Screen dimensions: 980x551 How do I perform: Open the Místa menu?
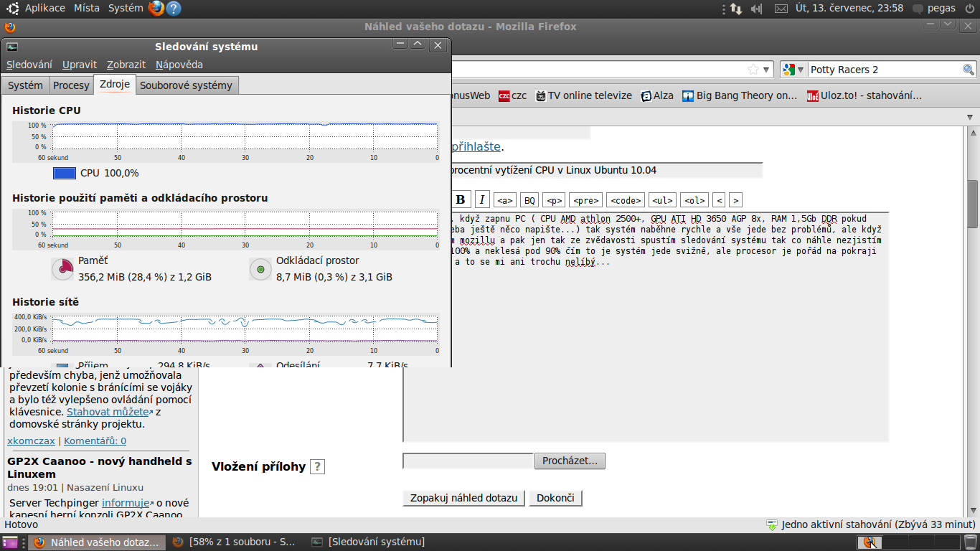(x=87, y=9)
